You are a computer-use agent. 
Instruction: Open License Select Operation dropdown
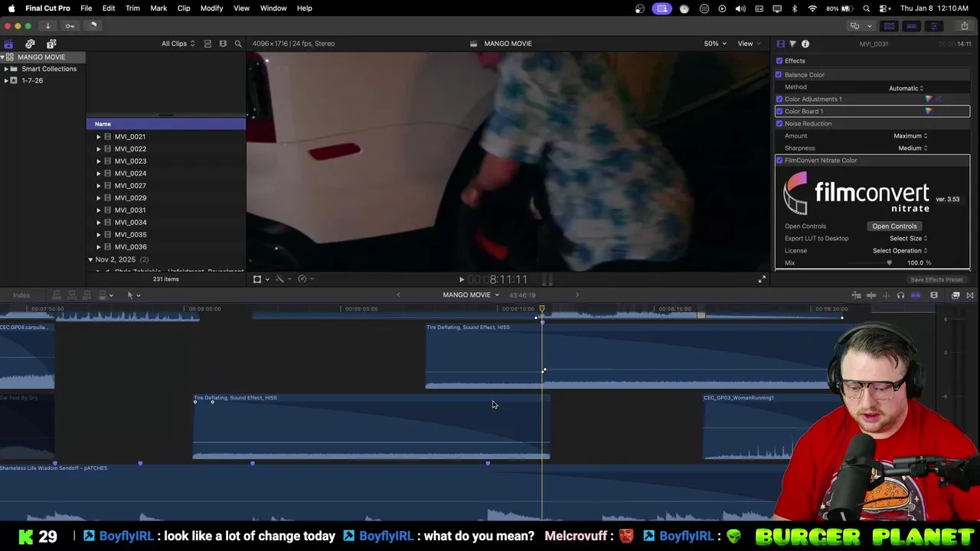tap(900, 251)
